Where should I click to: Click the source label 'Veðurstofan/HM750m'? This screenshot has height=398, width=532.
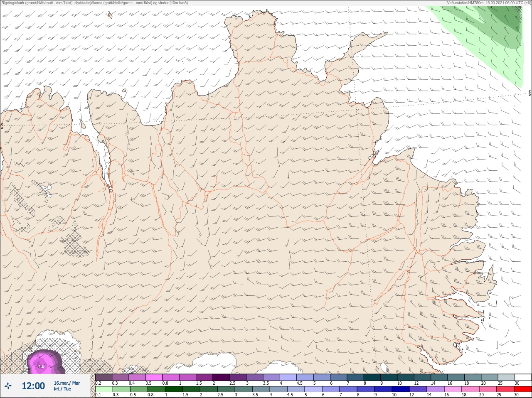pos(464,3)
